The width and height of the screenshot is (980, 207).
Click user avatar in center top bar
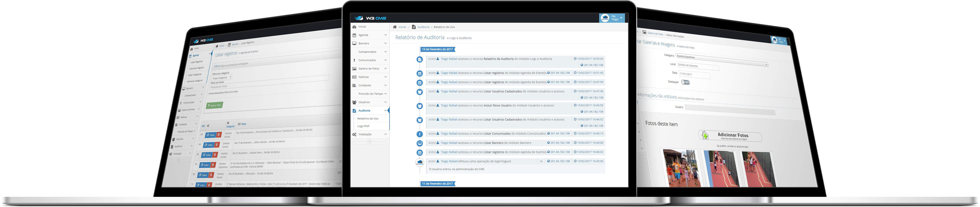(605, 18)
